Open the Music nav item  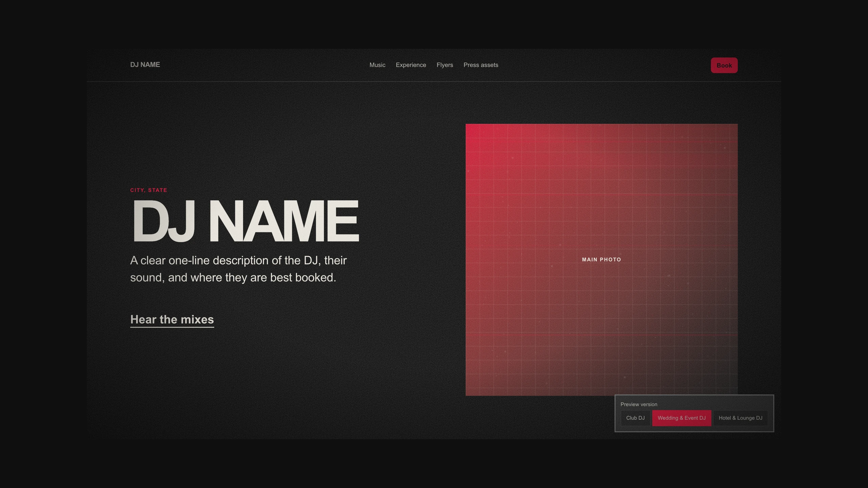(x=377, y=65)
